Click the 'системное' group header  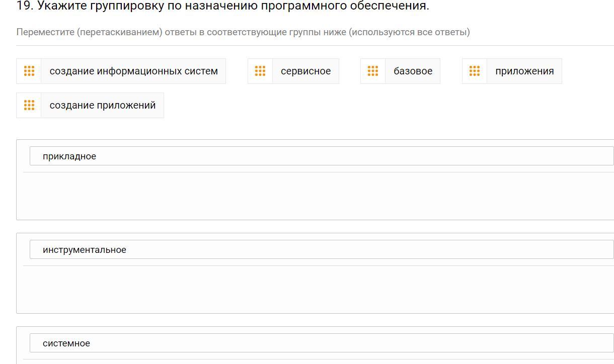click(322, 343)
